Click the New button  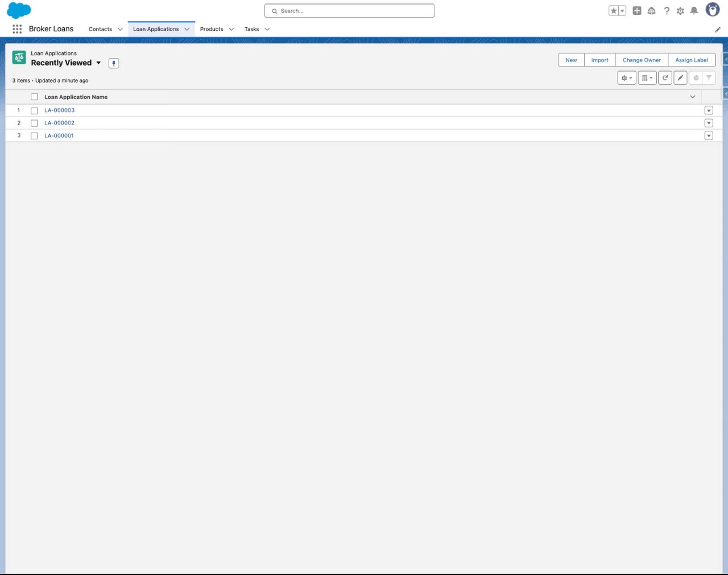pyautogui.click(x=572, y=60)
